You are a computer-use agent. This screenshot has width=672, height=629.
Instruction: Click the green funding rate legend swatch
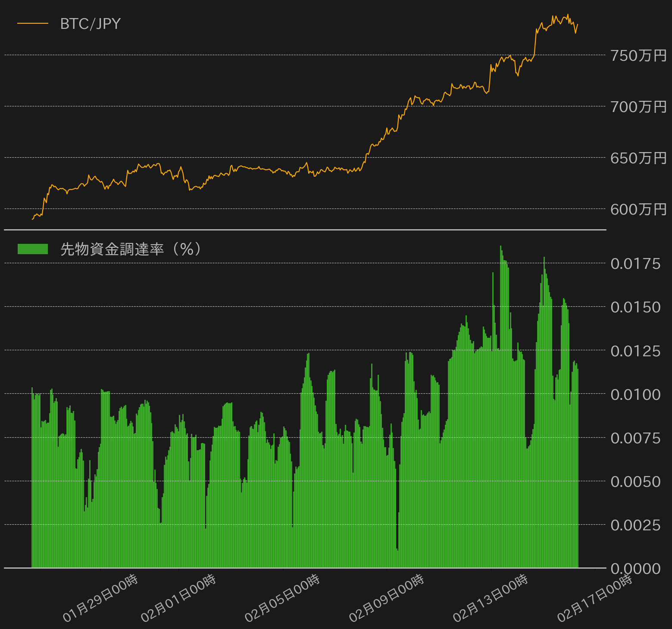[33, 249]
